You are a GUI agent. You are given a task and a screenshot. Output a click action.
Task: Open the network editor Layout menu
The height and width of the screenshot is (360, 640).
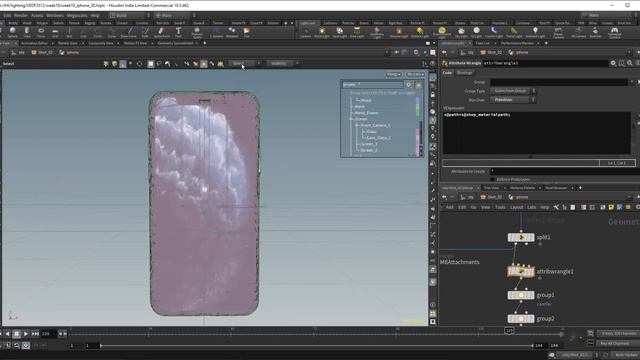click(516, 207)
